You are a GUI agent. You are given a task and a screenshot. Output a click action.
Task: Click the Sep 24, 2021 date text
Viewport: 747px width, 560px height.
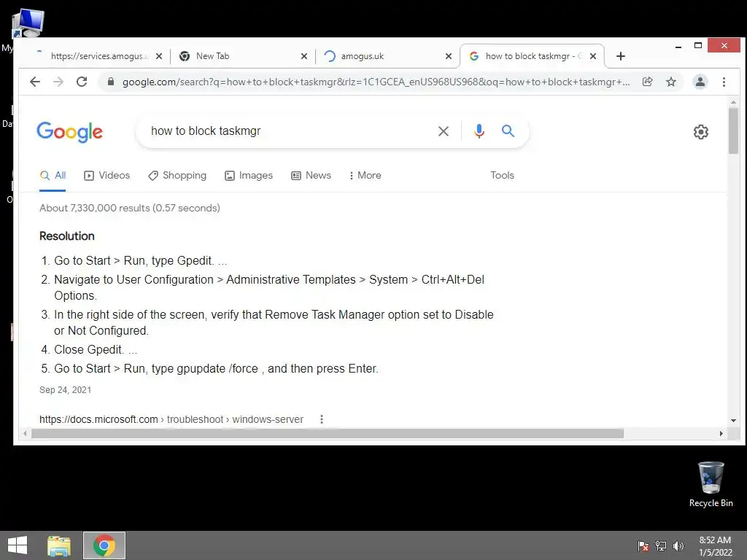coord(65,389)
